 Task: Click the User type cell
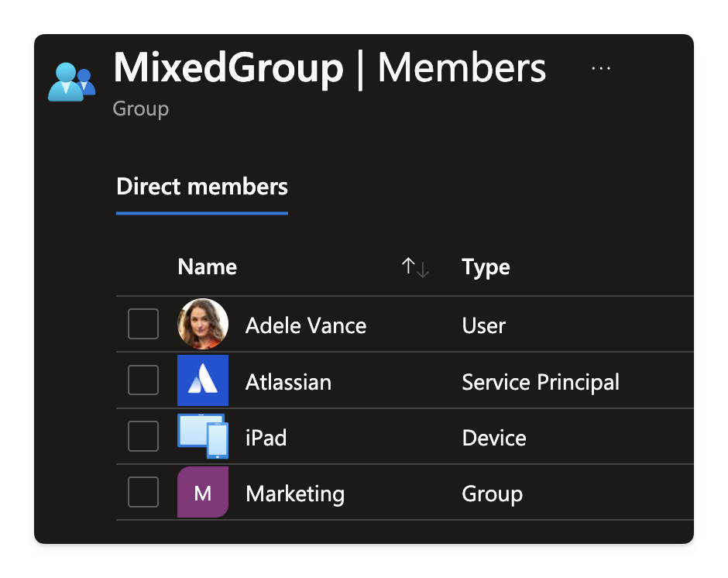point(484,325)
